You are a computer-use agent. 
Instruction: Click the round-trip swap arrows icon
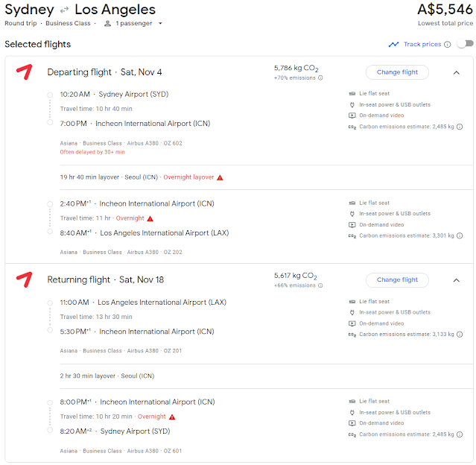tap(64, 10)
